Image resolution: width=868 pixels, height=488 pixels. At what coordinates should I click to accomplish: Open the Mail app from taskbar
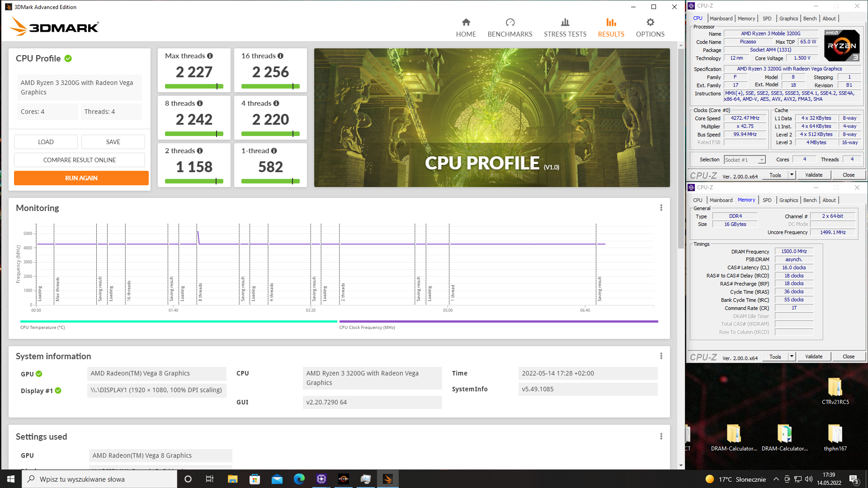click(277, 479)
